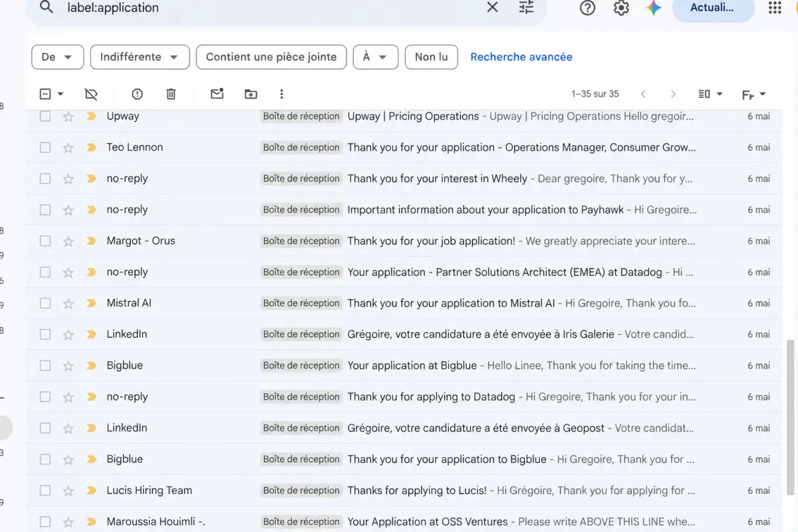Select the Teo Lennon email checkbox
Screen dimensions: 798x532
(x=45, y=148)
